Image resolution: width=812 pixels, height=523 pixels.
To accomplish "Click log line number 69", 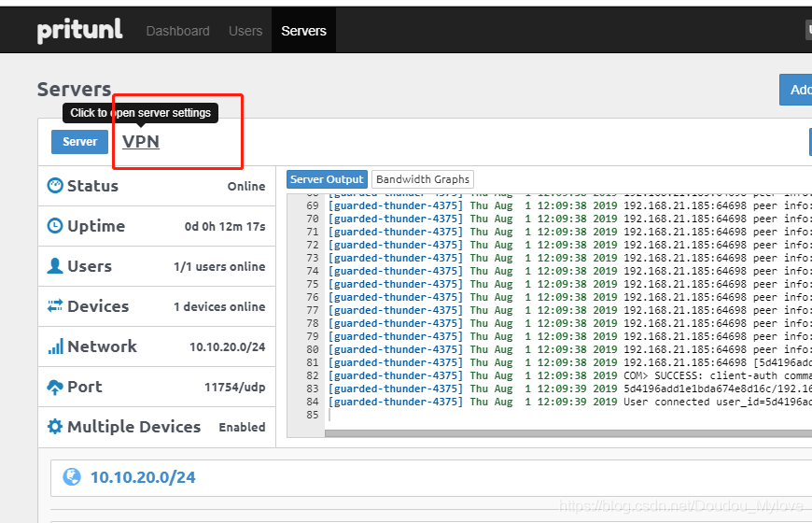I will (x=313, y=205).
